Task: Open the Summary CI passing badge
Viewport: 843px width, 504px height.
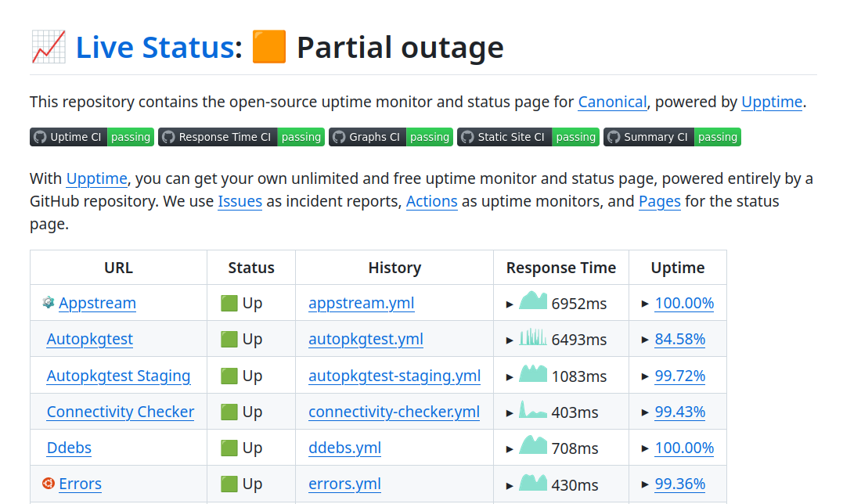Action: pos(672,137)
